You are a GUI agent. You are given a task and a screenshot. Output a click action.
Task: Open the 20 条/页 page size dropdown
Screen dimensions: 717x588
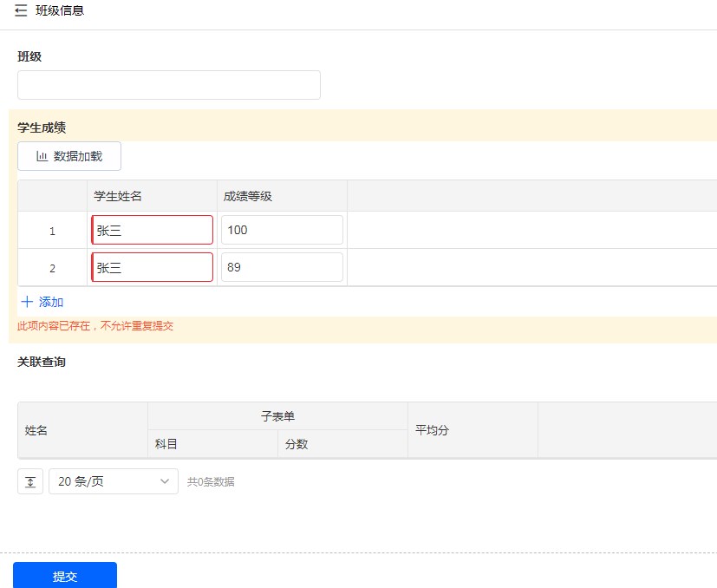tap(114, 481)
